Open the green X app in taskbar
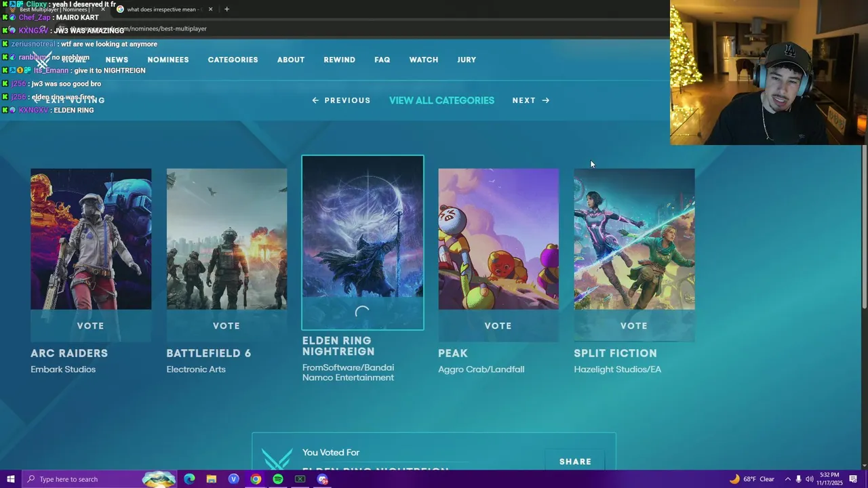Screen dimensions: 868x488 [x=300, y=479]
